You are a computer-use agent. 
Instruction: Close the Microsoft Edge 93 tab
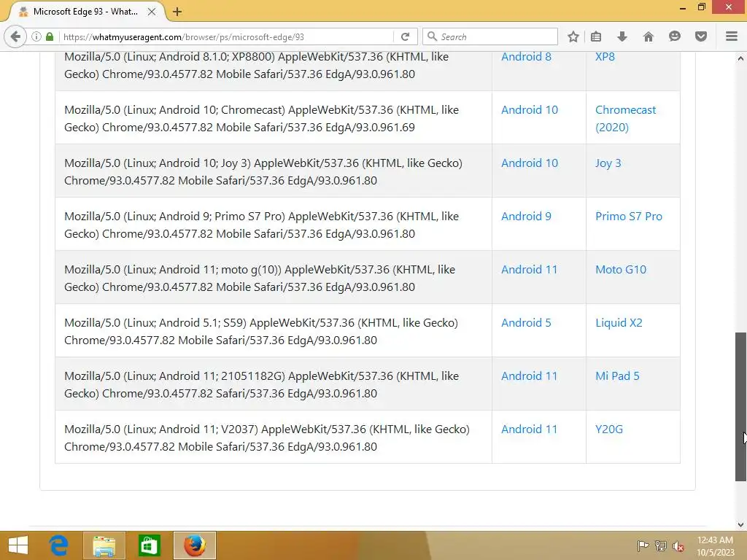pos(152,12)
